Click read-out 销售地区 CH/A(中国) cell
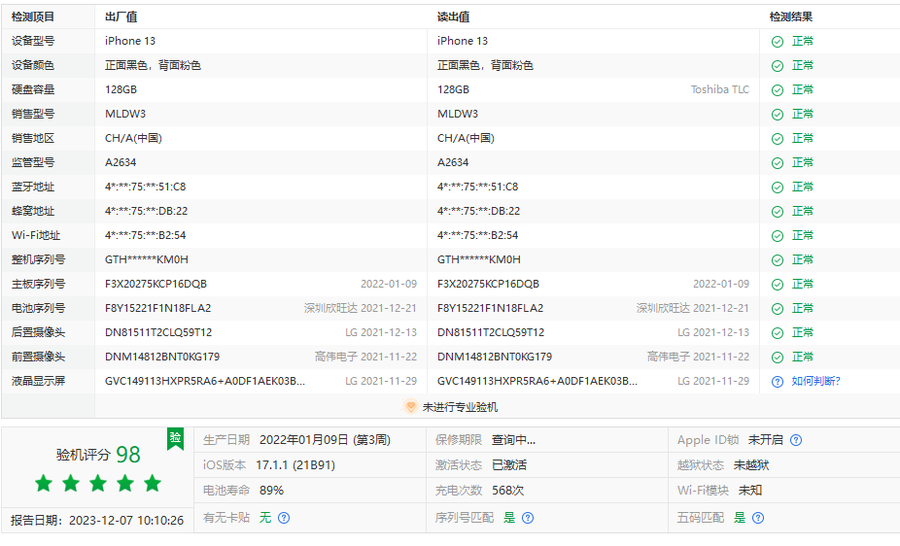Image resolution: width=900 pixels, height=546 pixels. (x=466, y=138)
